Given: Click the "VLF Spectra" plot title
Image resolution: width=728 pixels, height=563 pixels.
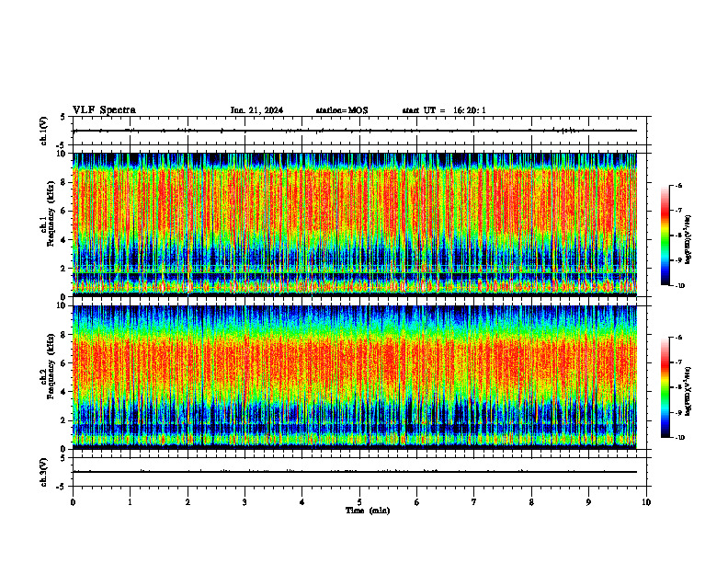Looking at the screenshot, I should pos(104,110).
